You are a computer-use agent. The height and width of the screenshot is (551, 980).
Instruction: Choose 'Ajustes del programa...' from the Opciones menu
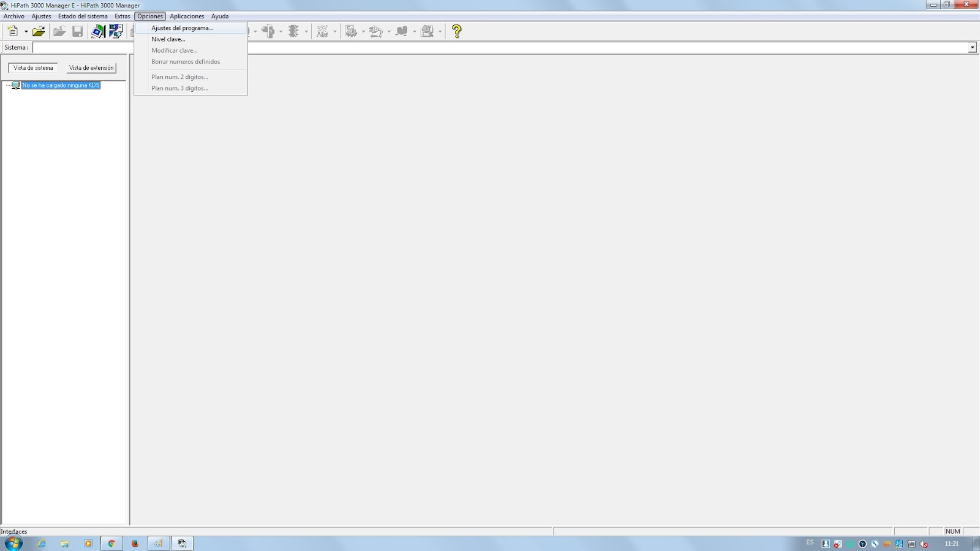click(190, 28)
